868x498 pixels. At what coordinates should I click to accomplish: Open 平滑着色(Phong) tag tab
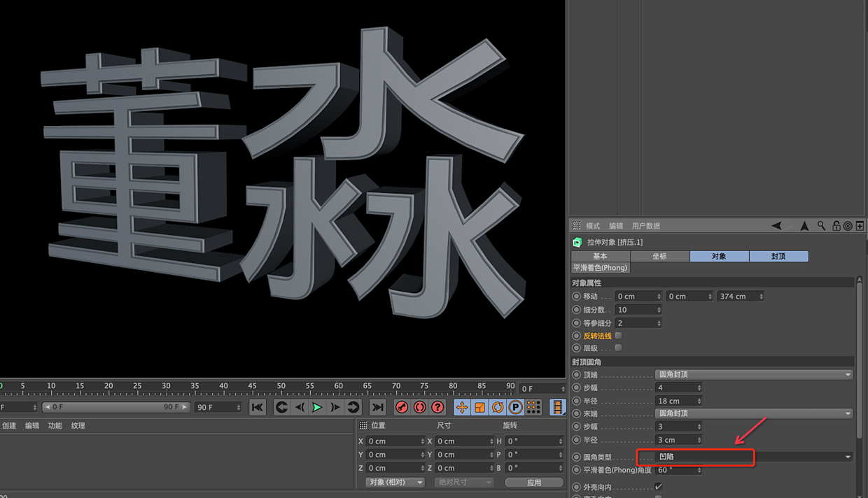tap(601, 268)
